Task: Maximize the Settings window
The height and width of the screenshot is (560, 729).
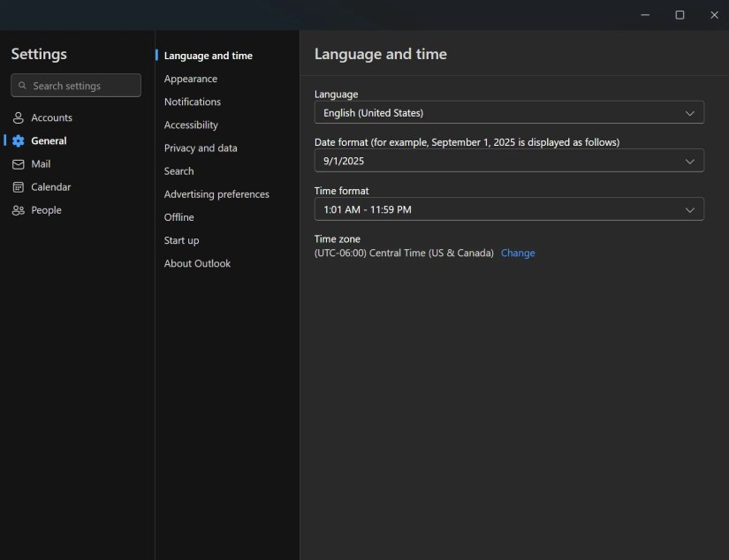Action: [x=680, y=15]
